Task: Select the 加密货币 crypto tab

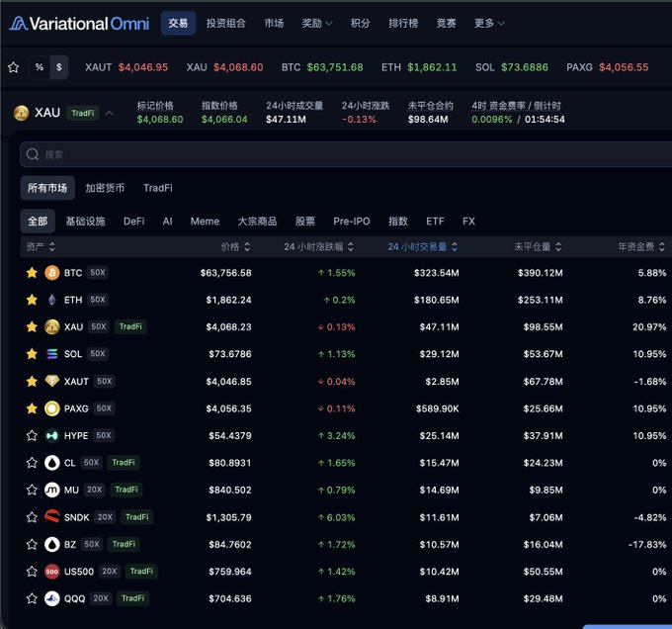Action: pyautogui.click(x=105, y=188)
